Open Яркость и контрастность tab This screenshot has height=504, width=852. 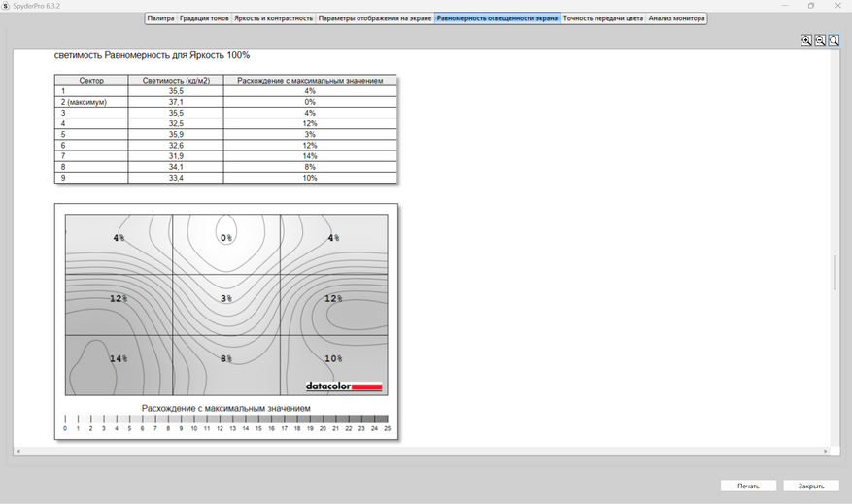273,18
